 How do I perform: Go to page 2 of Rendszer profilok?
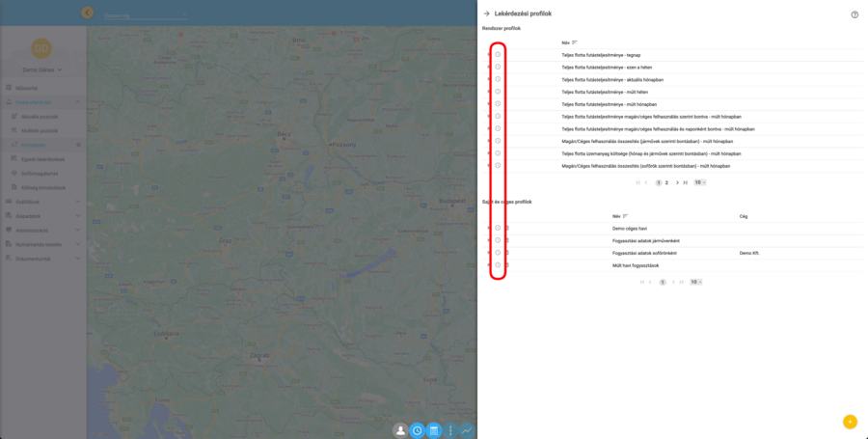click(x=666, y=182)
